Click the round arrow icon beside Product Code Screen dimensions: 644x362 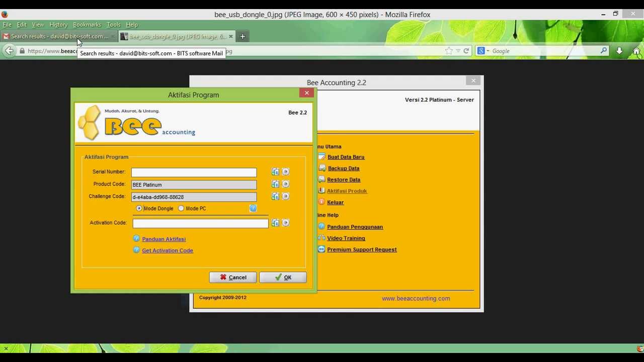pos(285,184)
